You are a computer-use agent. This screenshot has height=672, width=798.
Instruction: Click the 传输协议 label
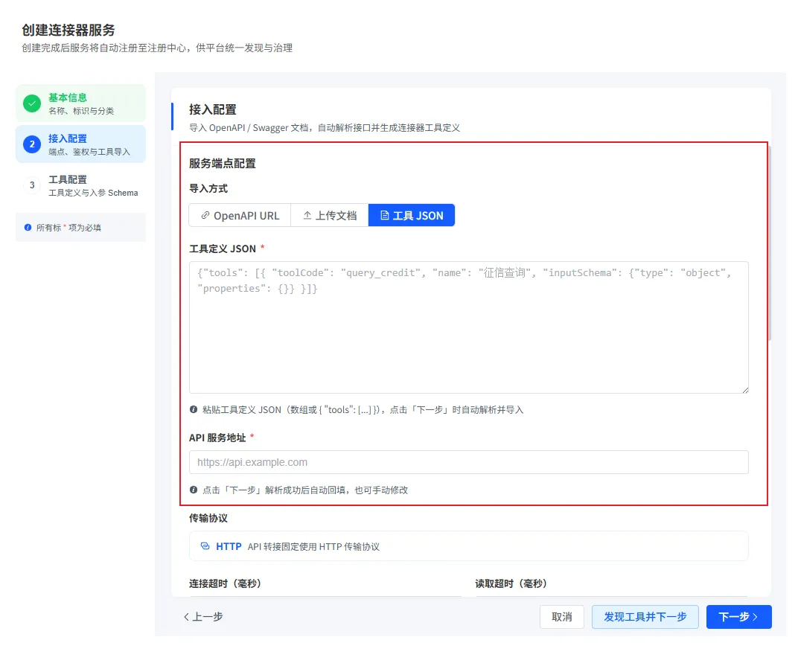(x=208, y=518)
